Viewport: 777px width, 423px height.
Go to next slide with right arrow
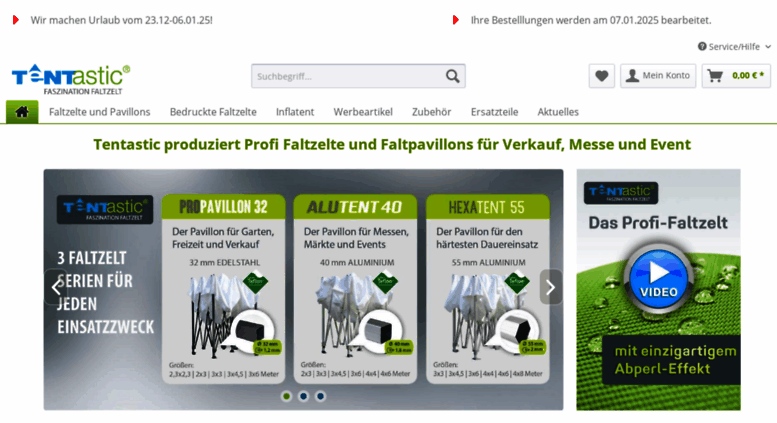(551, 287)
